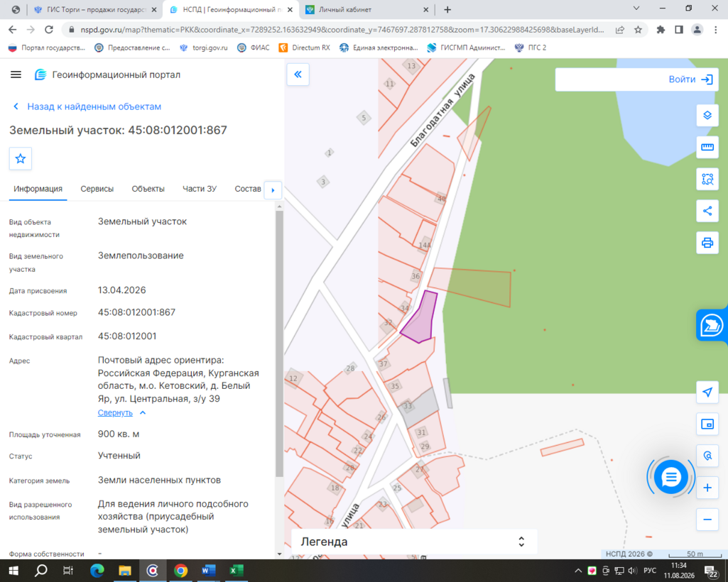The height and width of the screenshot is (582, 728).
Task: Collapse the side panel with double-chevron button
Action: click(298, 75)
